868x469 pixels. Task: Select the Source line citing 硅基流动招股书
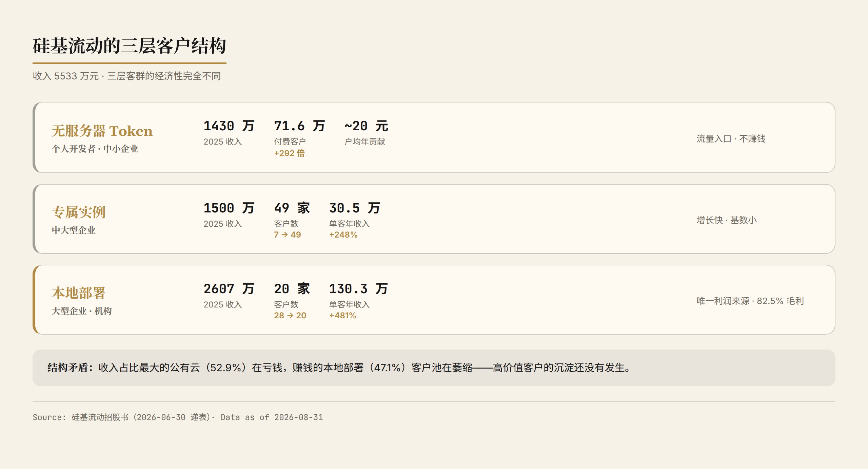178,417
